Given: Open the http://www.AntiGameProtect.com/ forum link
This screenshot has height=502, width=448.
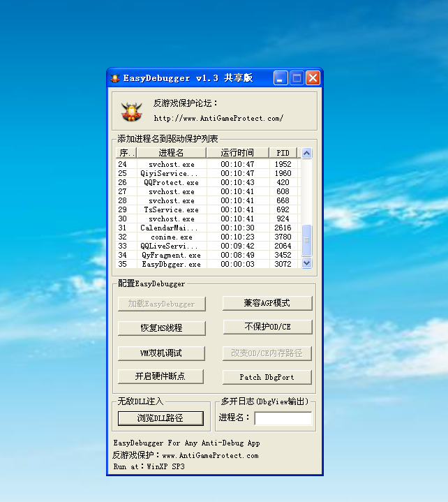Looking at the screenshot, I should pyautogui.click(x=218, y=119).
